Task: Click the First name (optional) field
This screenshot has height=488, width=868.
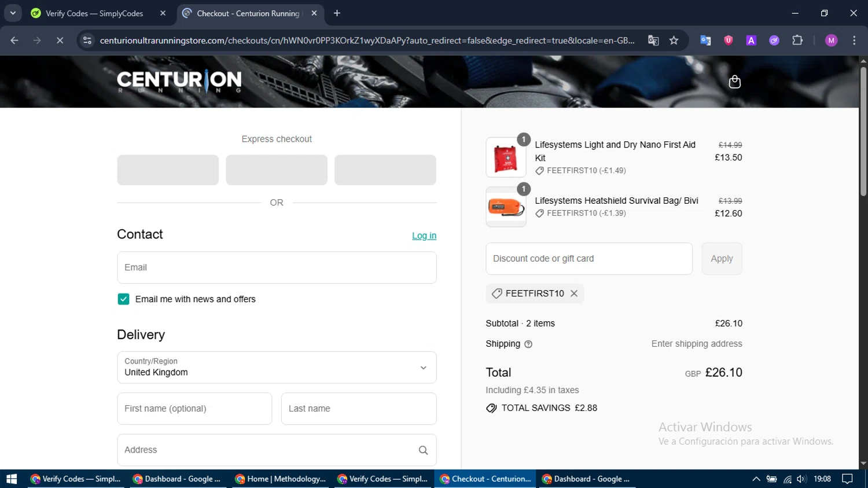Action: pos(194,409)
